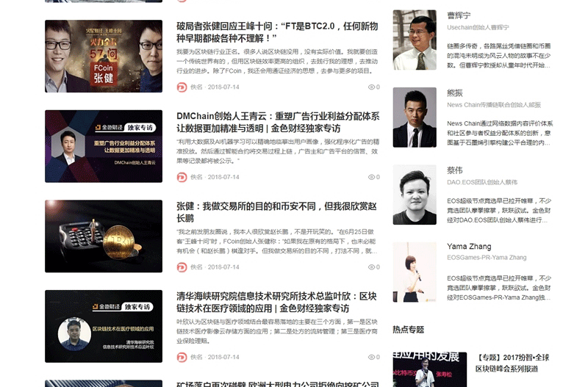Open partially visible article 矿场落户再次碰壁
Screen dimensions: 588x387
(x=278, y=384)
